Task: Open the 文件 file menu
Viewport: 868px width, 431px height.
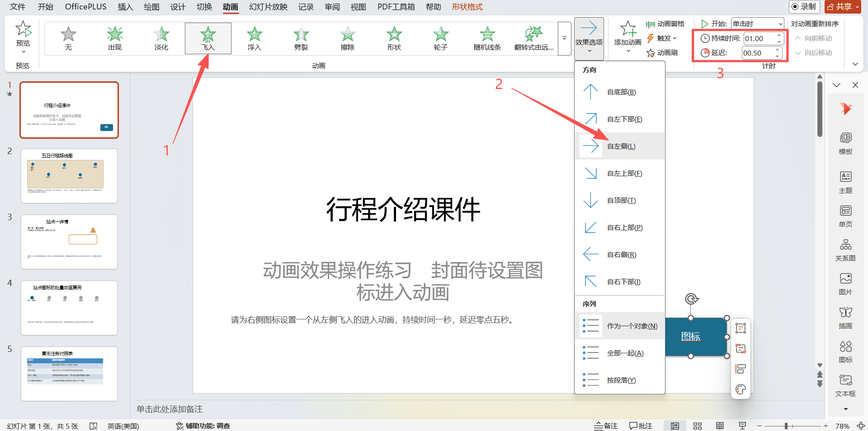Action: tap(18, 7)
